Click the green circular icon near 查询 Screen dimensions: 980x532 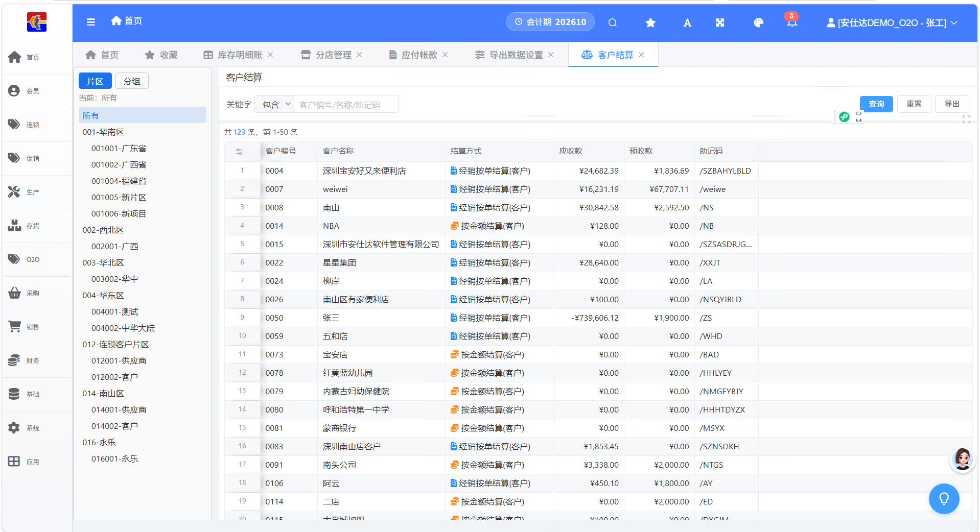click(x=844, y=117)
